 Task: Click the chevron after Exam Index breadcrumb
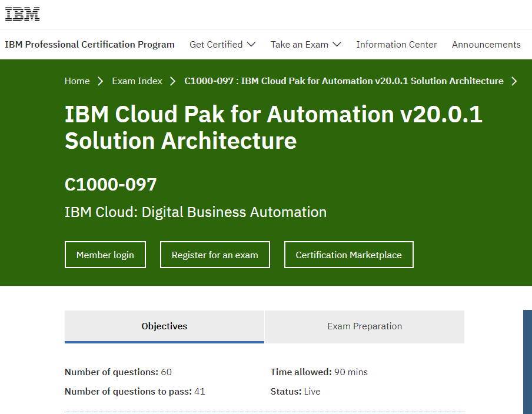172,81
